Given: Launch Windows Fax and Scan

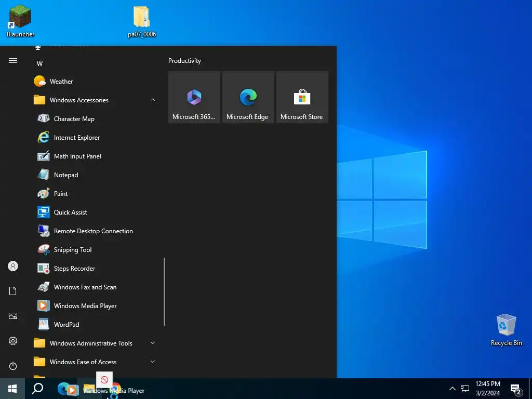Looking at the screenshot, I should pos(95,287).
